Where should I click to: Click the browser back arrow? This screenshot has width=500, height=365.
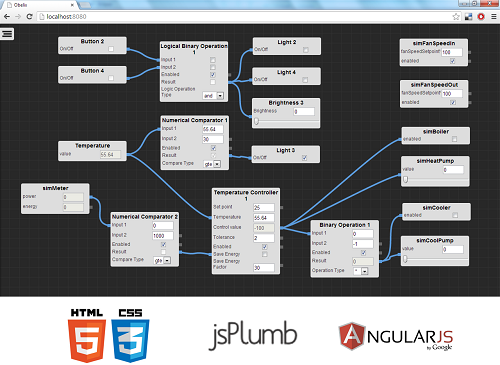coord(7,16)
